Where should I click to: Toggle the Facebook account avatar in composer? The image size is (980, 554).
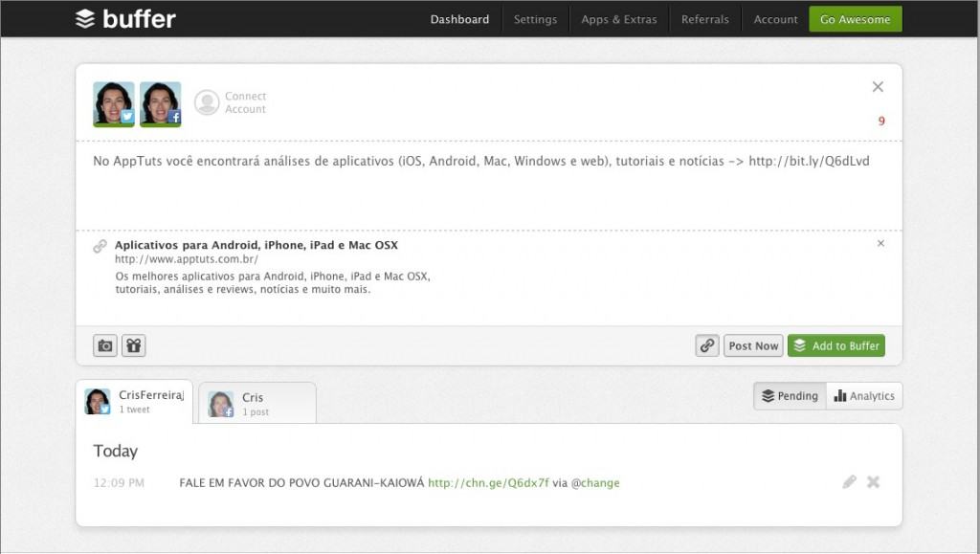[161, 104]
